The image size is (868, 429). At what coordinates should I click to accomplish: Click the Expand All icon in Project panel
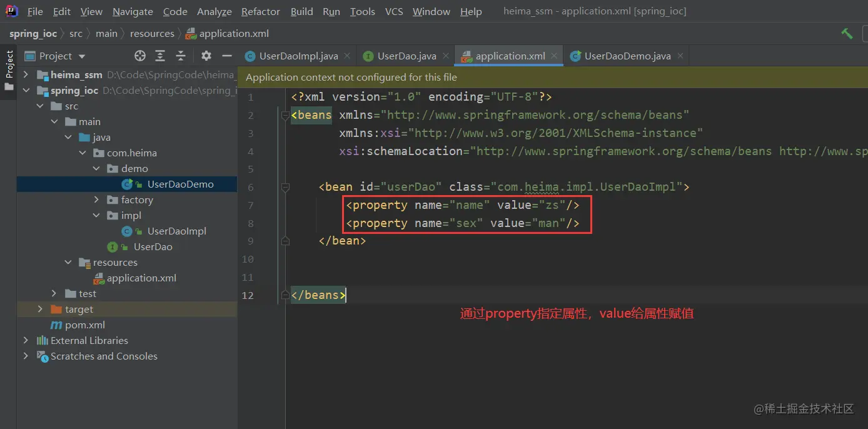[160, 56]
